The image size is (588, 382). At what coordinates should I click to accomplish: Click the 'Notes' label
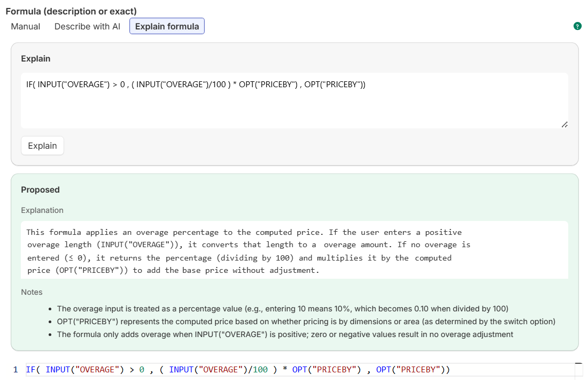pyautogui.click(x=32, y=292)
